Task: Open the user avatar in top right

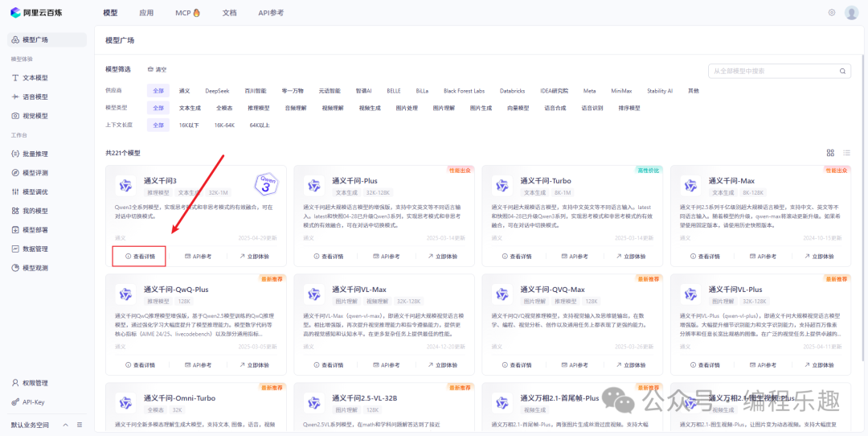Action: coord(851,13)
